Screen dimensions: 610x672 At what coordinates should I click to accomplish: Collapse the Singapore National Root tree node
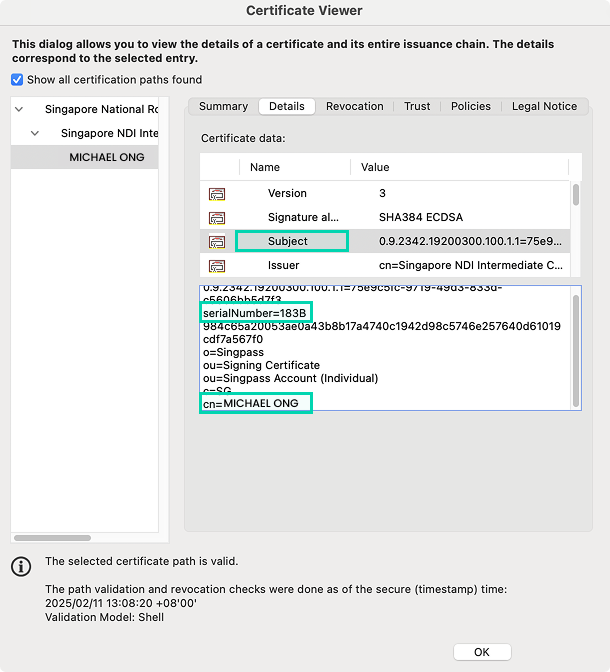[x=19, y=109]
